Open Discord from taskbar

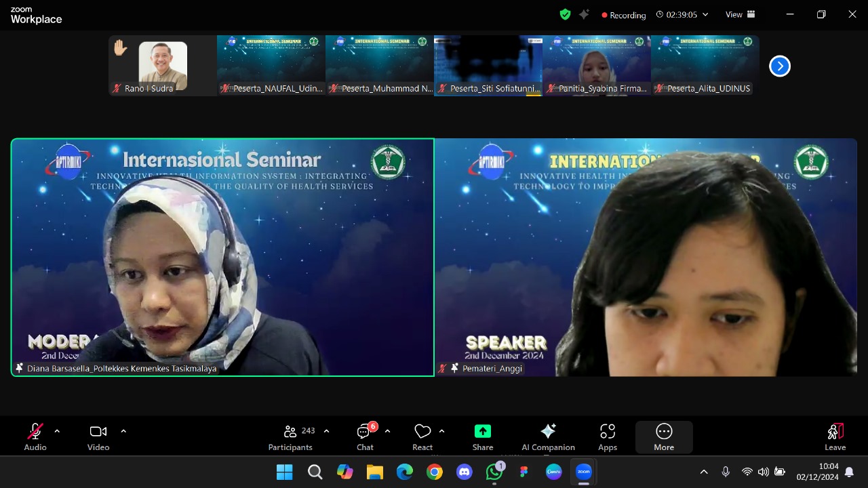pyautogui.click(x=465, y=472)
